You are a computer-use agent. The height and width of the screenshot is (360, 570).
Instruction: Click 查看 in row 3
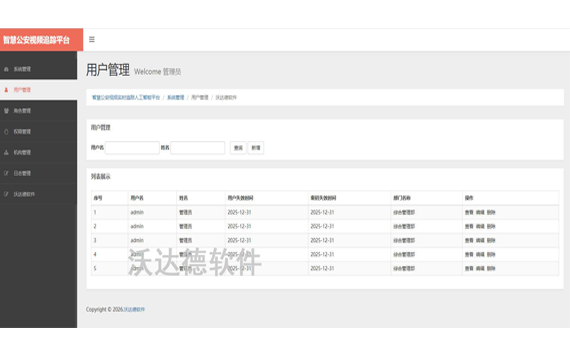(469, 240)
